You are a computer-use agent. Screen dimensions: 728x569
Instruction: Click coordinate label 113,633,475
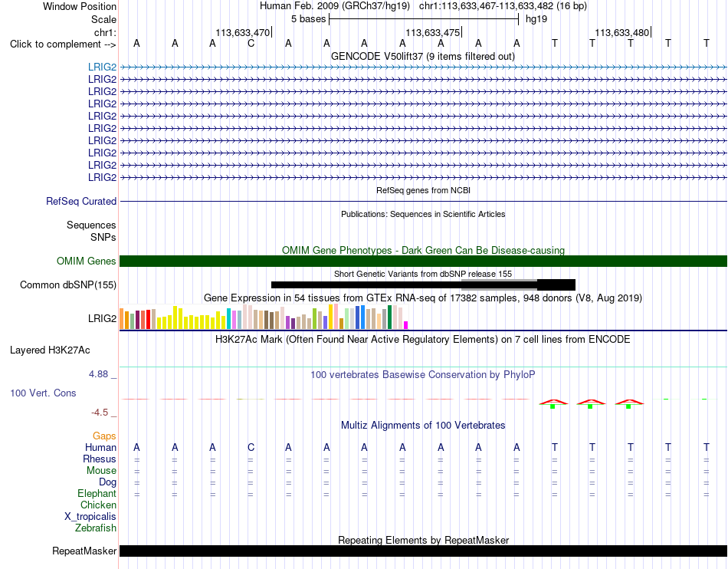[x=433, y=32]
